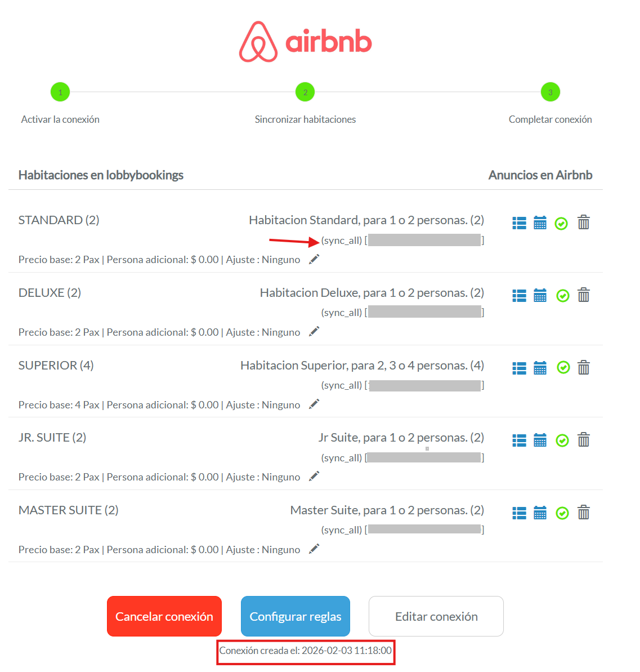640x672 pixels.
Task: Open list icon for STANDARD room
Action: 519,223
